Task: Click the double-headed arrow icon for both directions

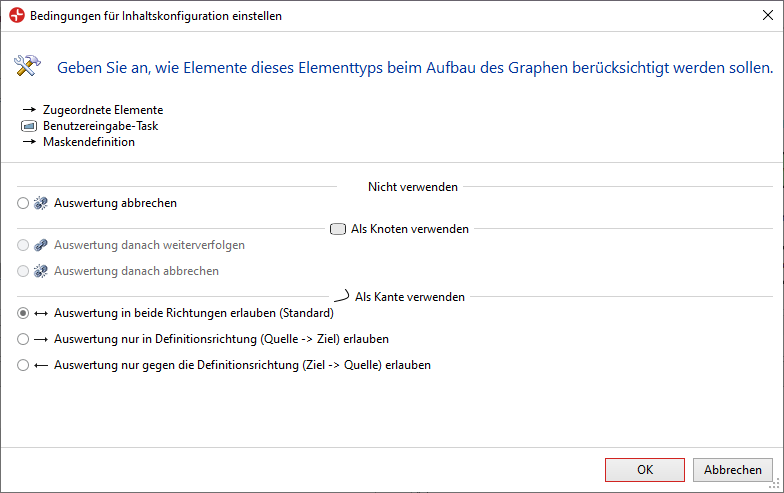Action: 40,314
